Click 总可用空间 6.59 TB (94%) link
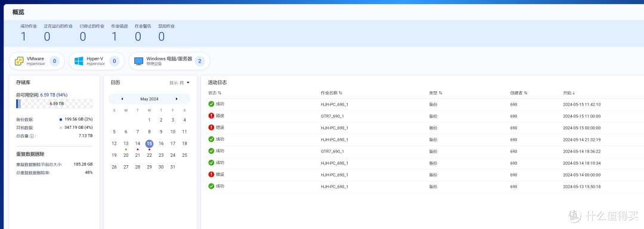Image resolution: width=644 pixels, height=229 pixels. [x=54, y=95]
